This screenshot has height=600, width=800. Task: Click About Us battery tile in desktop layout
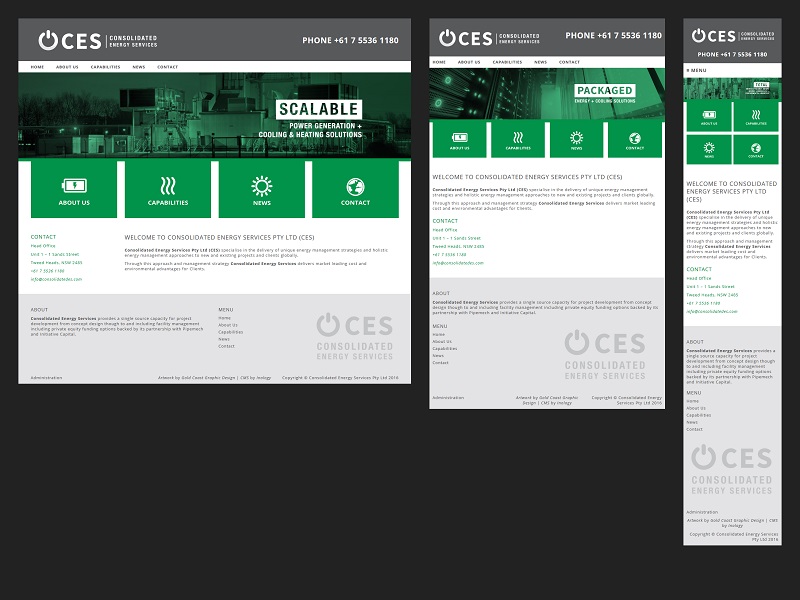[x=74, y=190]
